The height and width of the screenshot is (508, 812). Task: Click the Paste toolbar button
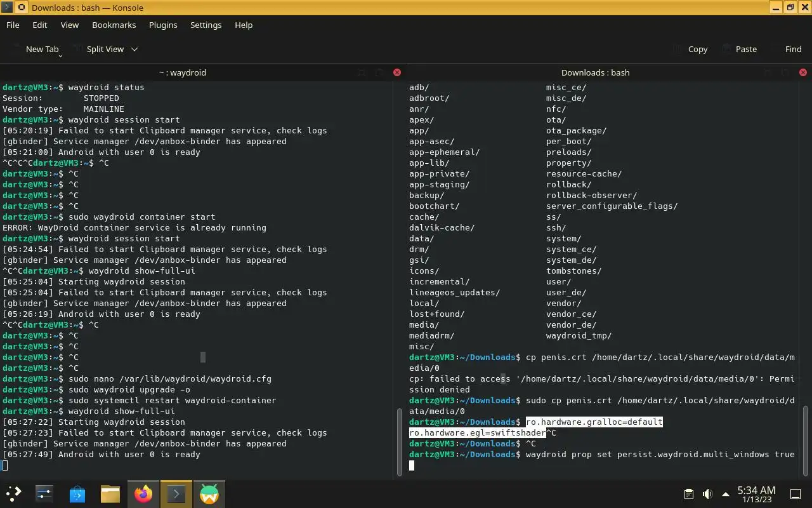(x=738, y=49)
